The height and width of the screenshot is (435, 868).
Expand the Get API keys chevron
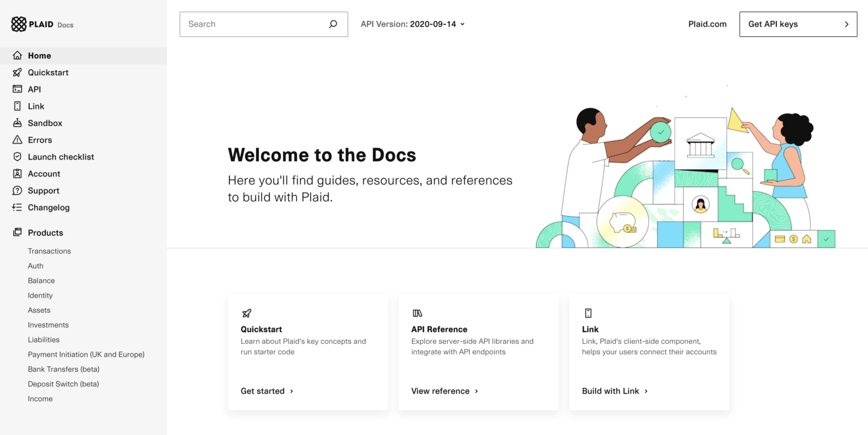point(846,24)
